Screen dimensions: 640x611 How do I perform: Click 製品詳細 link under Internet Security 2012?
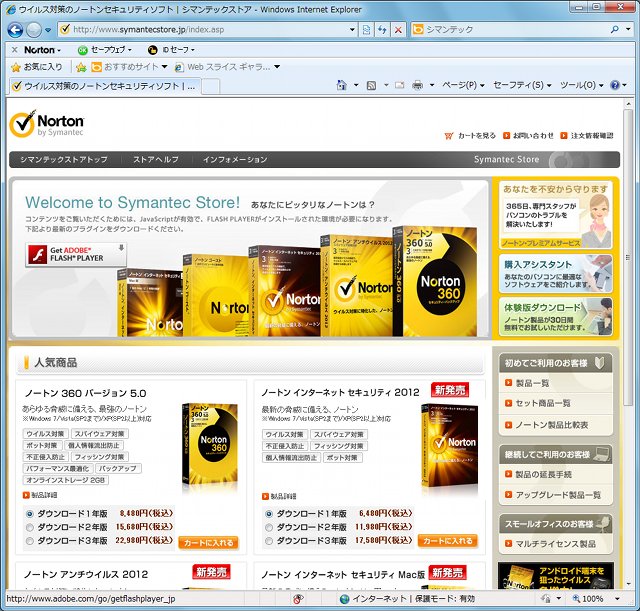click(279, 496)
